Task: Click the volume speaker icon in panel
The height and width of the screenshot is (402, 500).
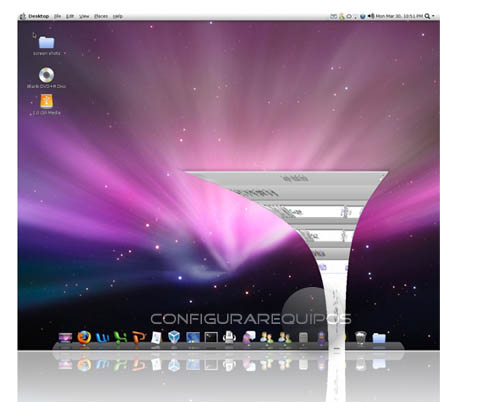Action: [x=371, y=16]
